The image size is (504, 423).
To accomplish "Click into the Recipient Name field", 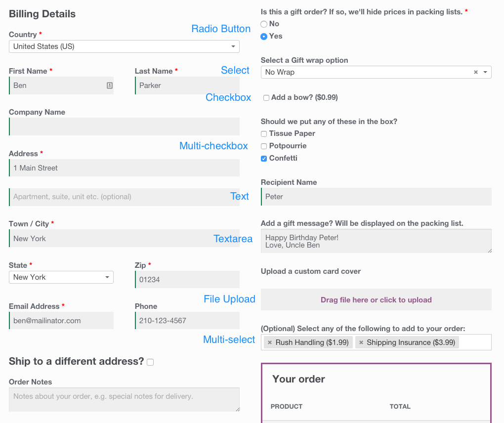I will (376, 197).
